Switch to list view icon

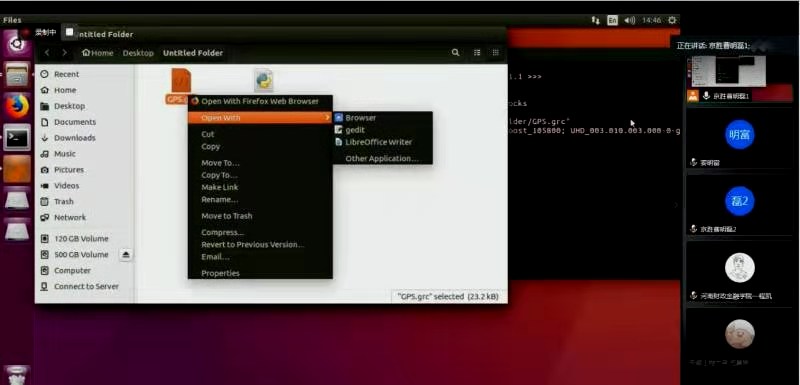pos(477,53)
